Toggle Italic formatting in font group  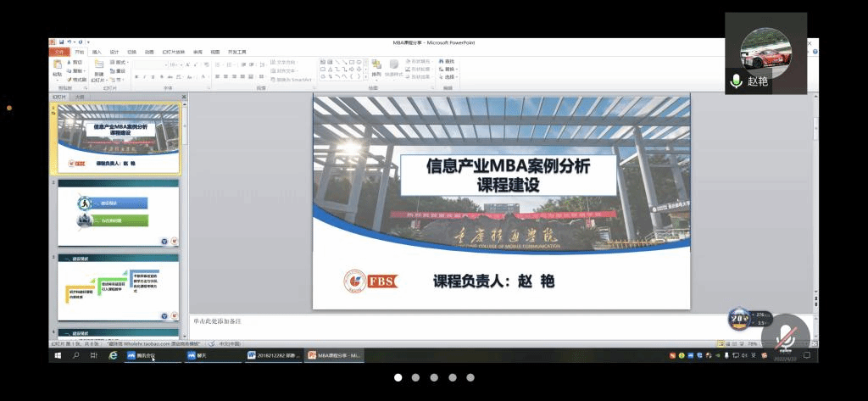143,77
